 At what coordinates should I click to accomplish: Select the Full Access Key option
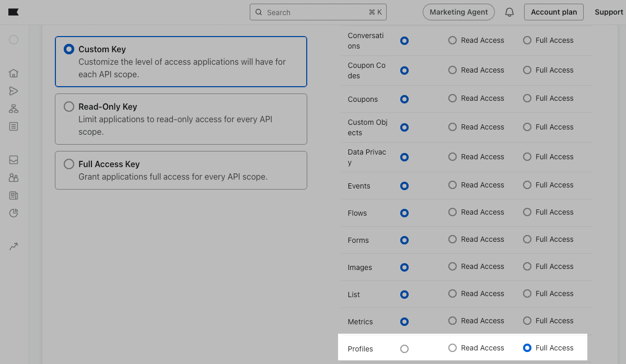click(69, 164)
